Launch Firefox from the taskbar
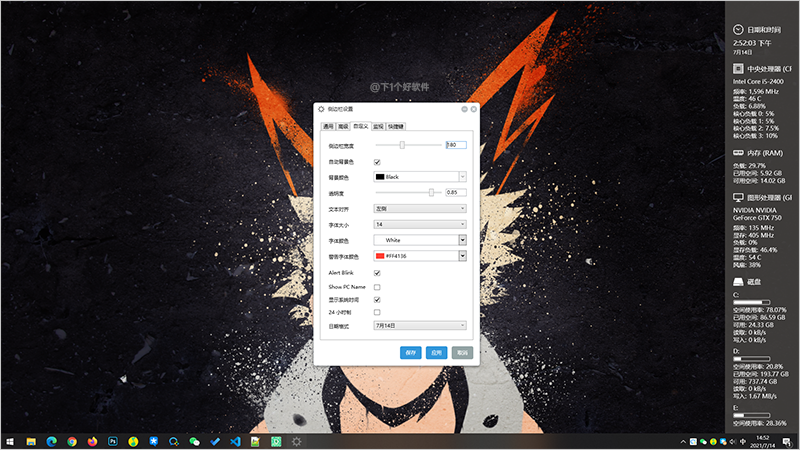This screenshot has height=450, width=800. (x=92, y=442)
